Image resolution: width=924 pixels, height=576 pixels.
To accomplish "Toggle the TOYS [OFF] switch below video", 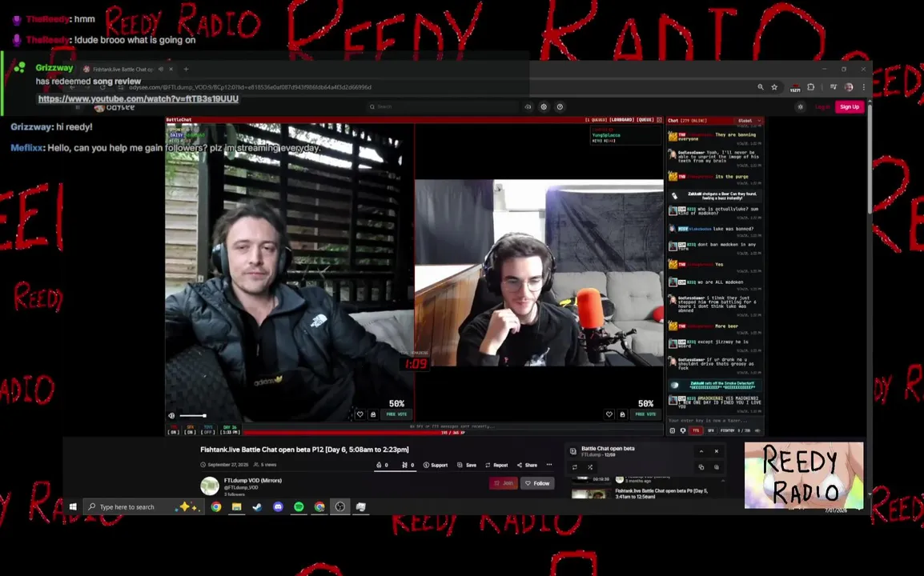I will (207, 430).
